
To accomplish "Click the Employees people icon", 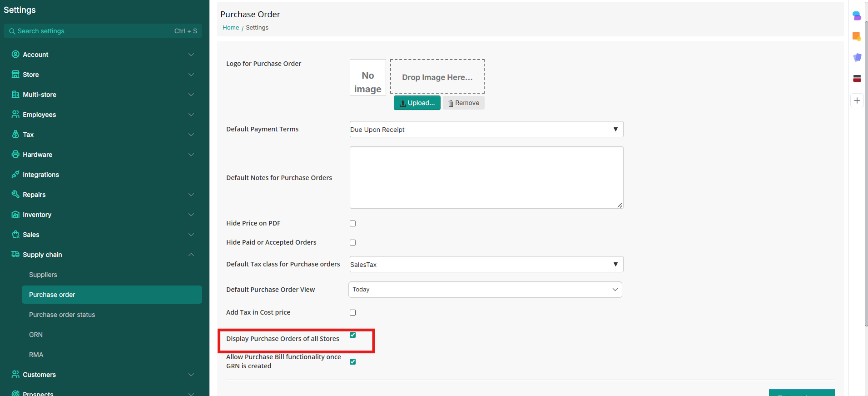I will tap(15, 115).
